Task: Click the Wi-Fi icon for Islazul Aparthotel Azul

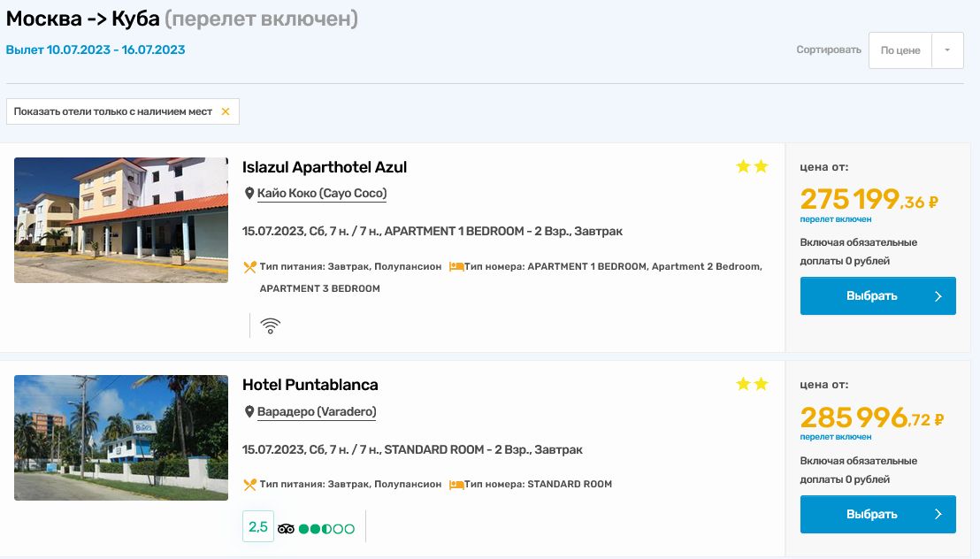Action: [270, 325]
